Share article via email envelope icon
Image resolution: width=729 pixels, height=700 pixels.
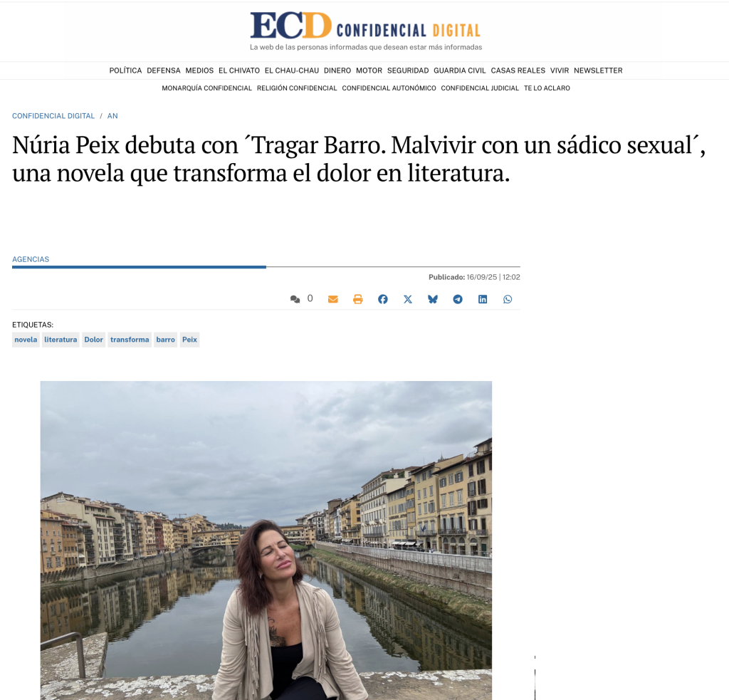point(333,299)
